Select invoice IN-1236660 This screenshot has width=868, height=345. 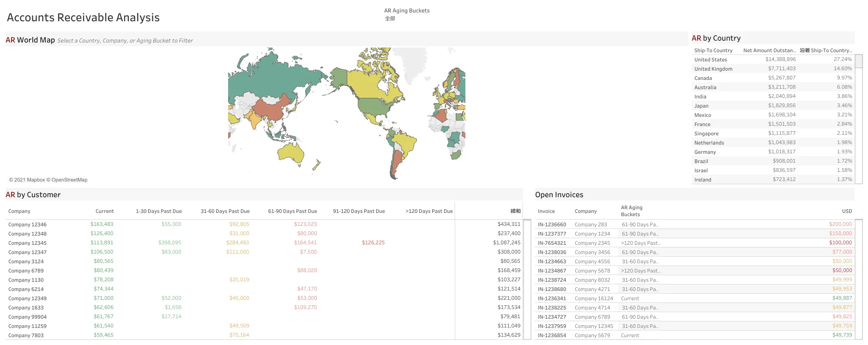coord(552,224)
